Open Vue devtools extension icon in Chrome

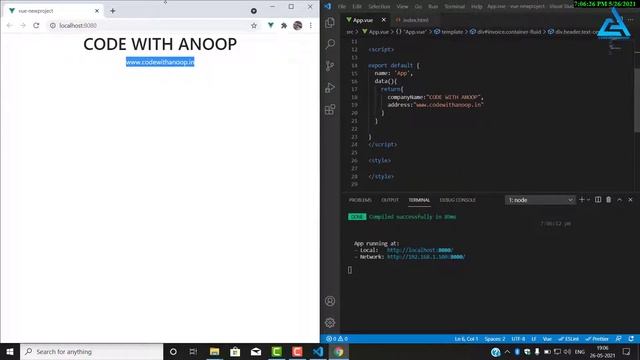[271, 25]
